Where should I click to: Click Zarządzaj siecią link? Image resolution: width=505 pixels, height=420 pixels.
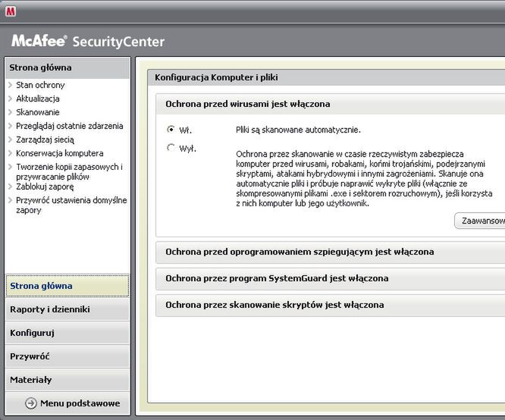pyautogui.click(x=45, y=139)
